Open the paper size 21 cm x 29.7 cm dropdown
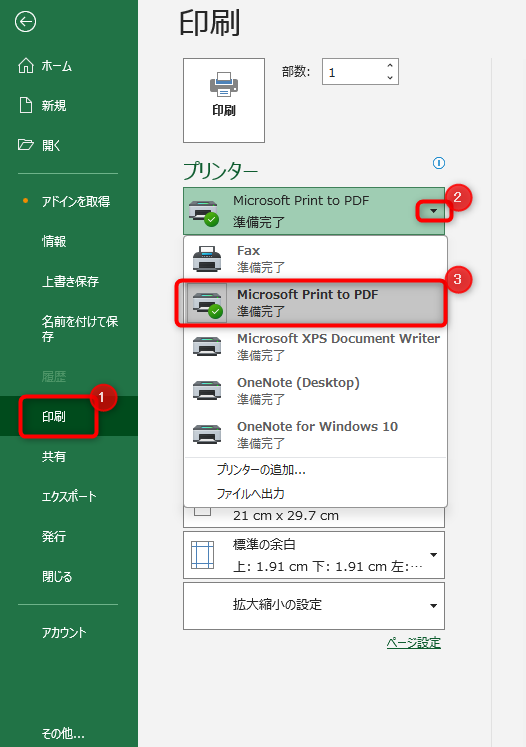This screenshot has height=747, width=526. [x=314, y=516]
